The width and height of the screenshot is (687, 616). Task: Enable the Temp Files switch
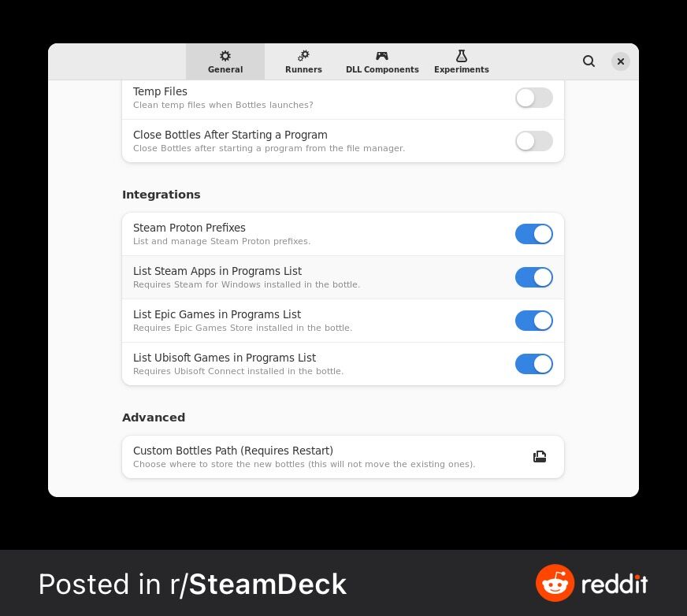click(x=533, y=98)
